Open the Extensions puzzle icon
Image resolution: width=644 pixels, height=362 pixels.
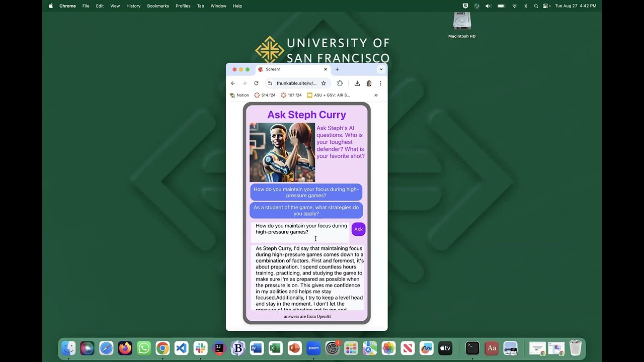[340, 83]
